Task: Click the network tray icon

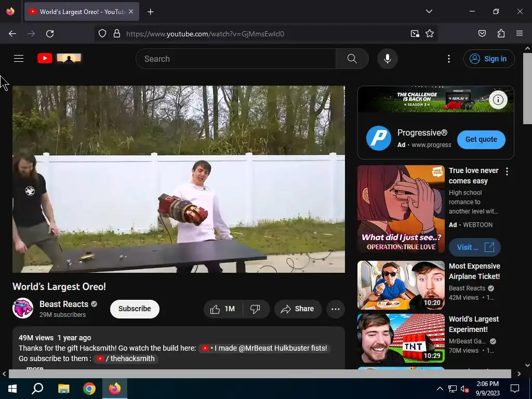Action: [453, 389]
